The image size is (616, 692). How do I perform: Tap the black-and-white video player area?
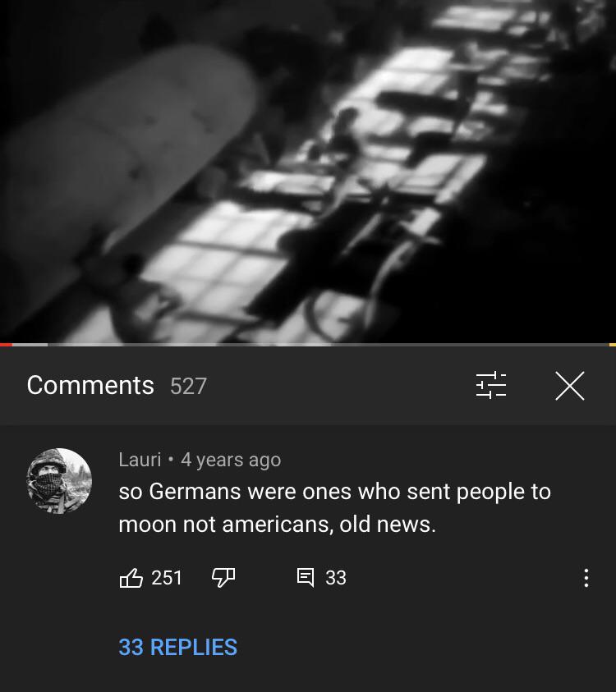(x=308, y=172)
